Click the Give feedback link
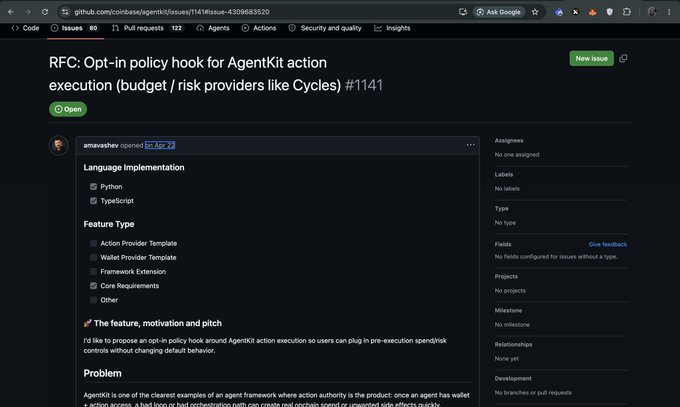Viewport: 680px width, 407px height. [608, 244]
